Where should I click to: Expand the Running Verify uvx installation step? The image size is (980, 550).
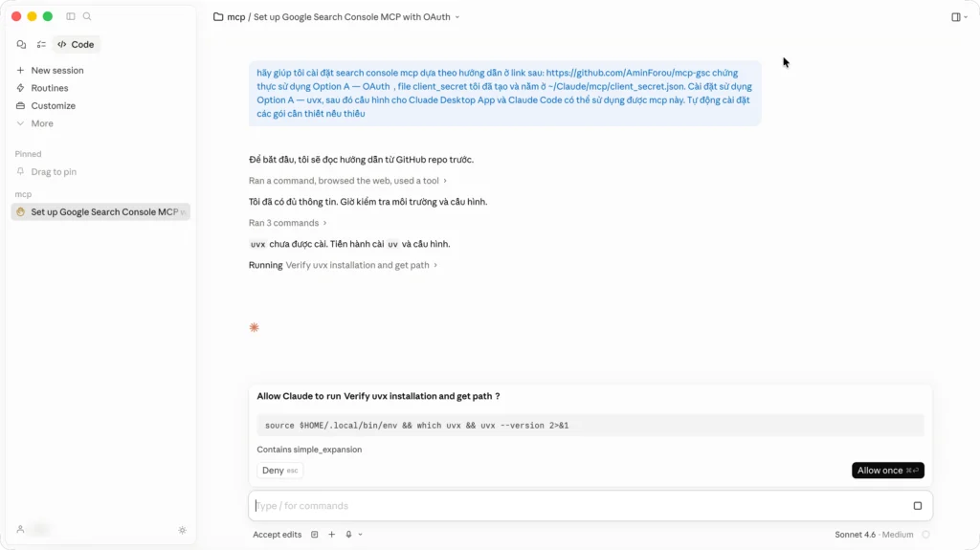pyautogui.click(x=343, y=265)
